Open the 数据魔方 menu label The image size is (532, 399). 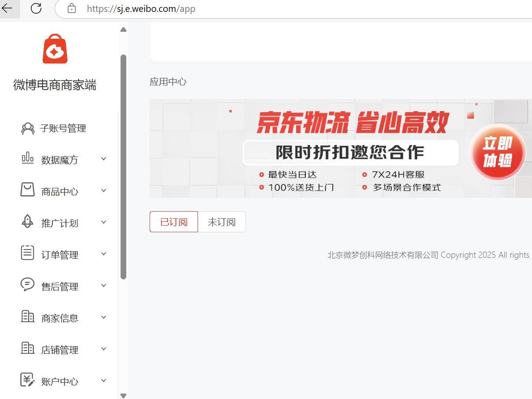point(60,160)
